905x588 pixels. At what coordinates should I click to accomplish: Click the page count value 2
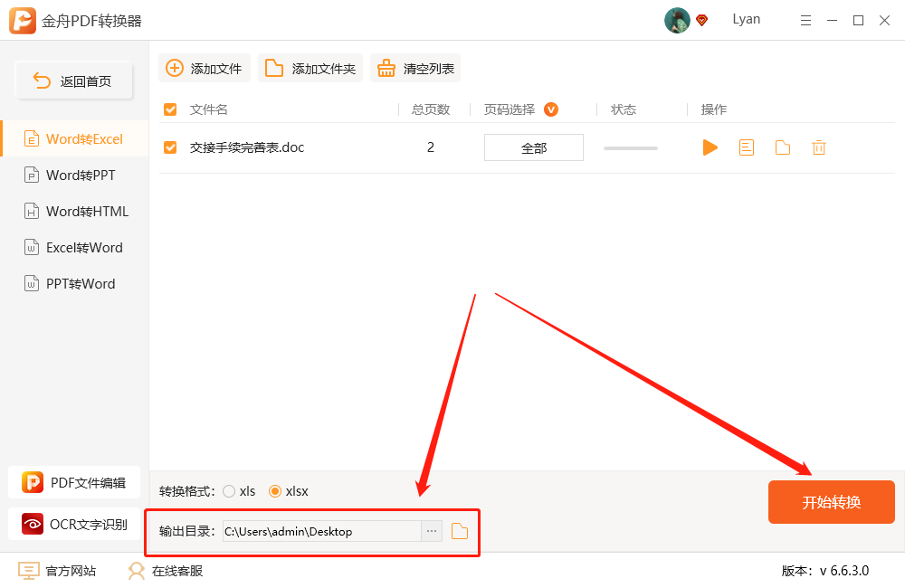431,147
